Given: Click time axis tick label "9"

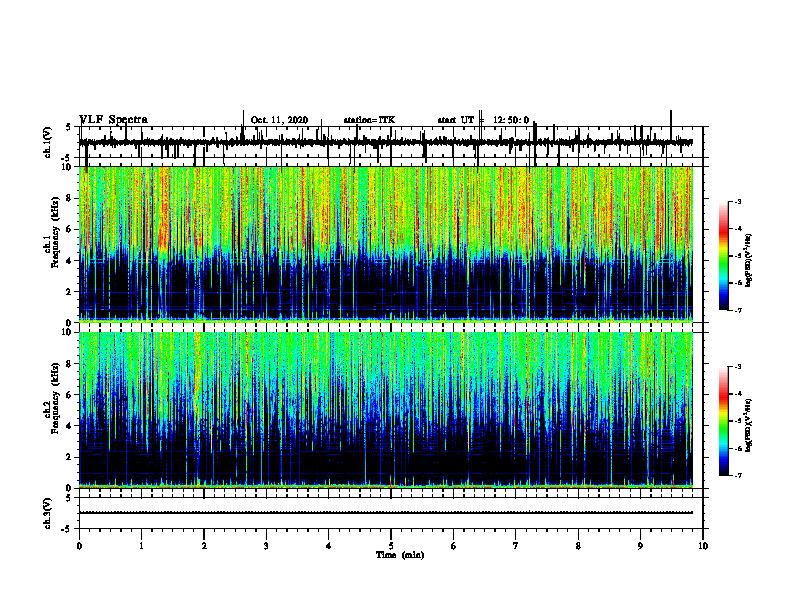Looking at the screenshot, I should click(640, 546).
